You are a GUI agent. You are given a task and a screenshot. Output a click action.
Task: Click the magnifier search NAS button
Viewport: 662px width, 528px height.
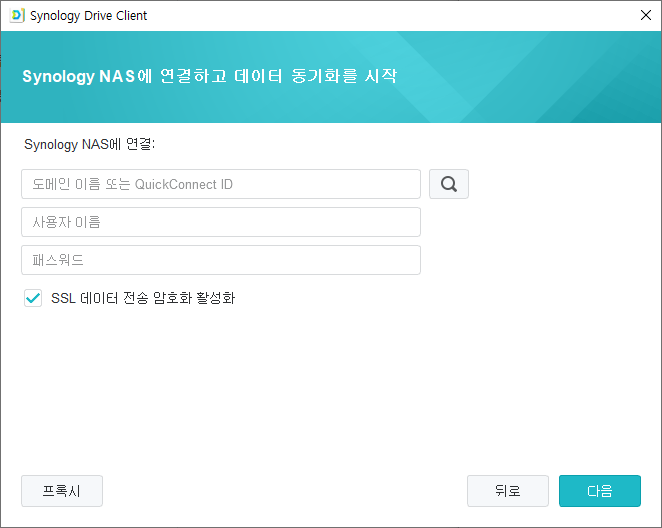click(x=449, y=184)
